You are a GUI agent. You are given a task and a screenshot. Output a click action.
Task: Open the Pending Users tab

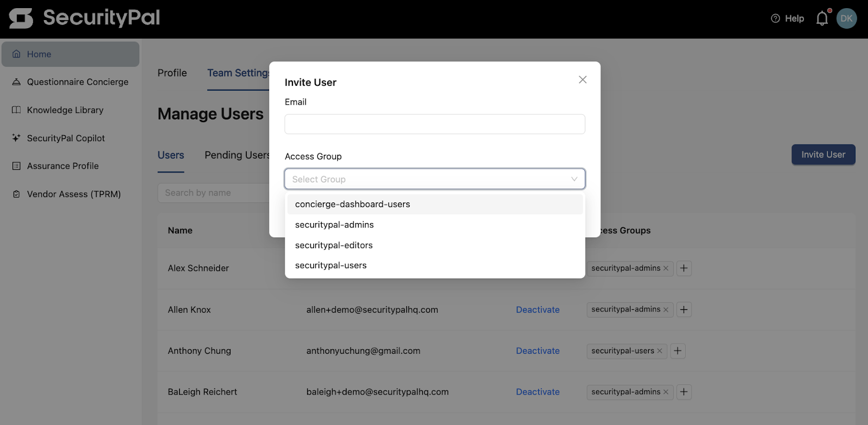pos(237,155)
